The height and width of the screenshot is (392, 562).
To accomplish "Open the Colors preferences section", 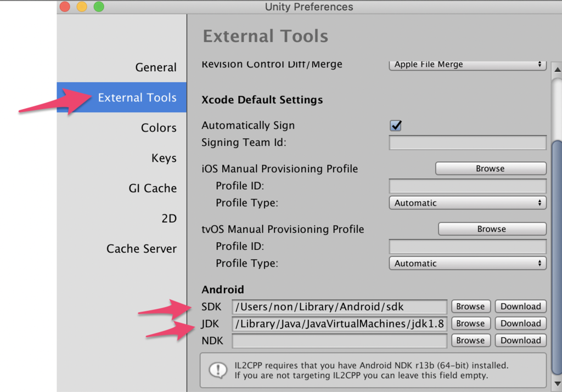I will coord(159,128).
